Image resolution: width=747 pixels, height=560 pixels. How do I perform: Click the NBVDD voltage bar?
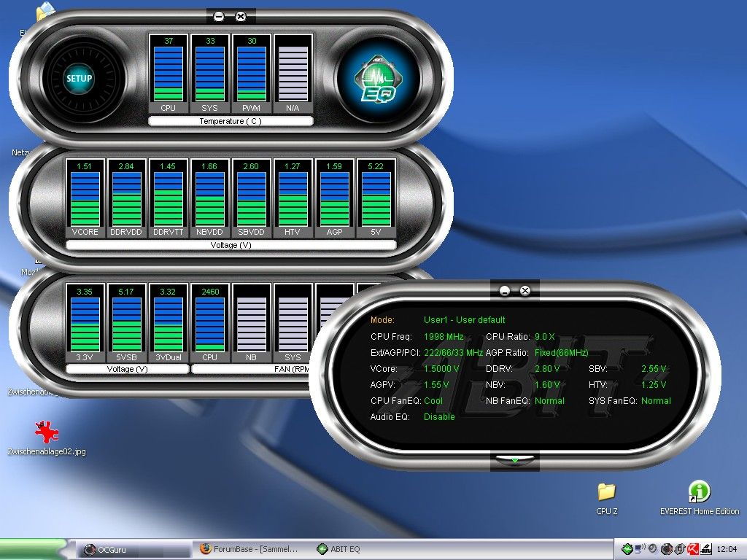click(209, 198)
